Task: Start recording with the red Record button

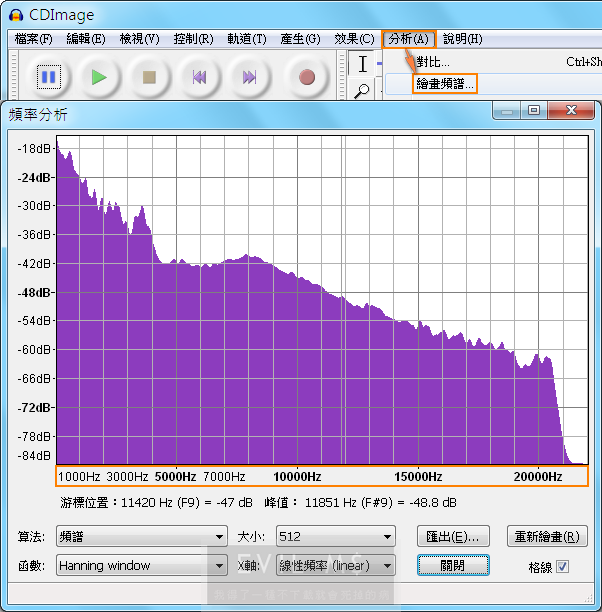Action: (307, 77)
